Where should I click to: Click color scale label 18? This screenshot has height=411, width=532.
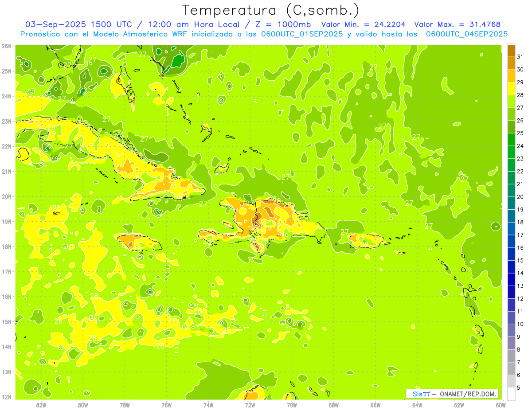tap(520, 222)
